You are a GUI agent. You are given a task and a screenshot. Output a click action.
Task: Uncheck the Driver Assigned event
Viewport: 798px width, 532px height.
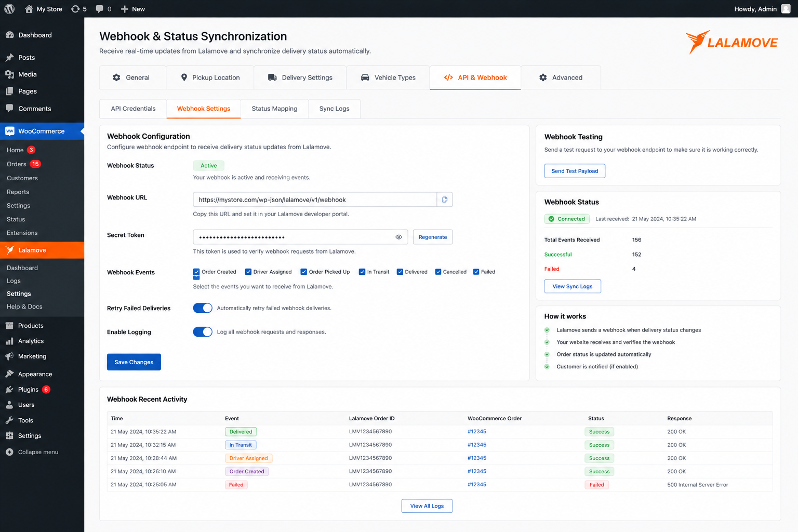[248, 272]
